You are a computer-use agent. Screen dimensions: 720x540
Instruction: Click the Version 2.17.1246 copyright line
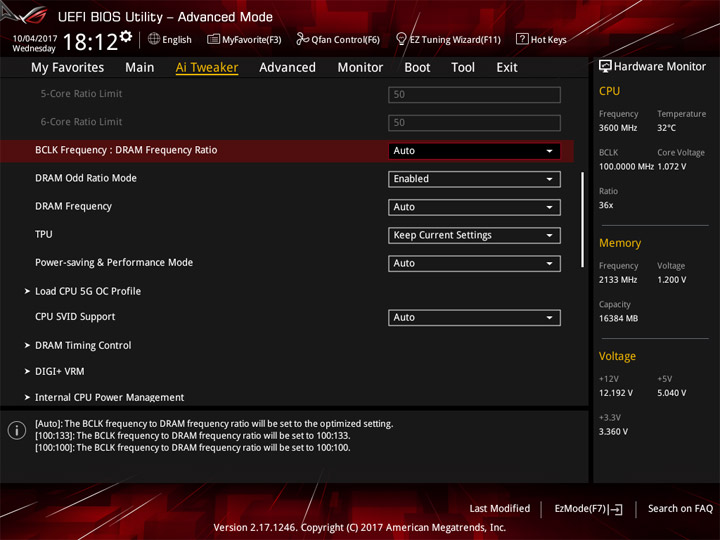pos(360,528)
